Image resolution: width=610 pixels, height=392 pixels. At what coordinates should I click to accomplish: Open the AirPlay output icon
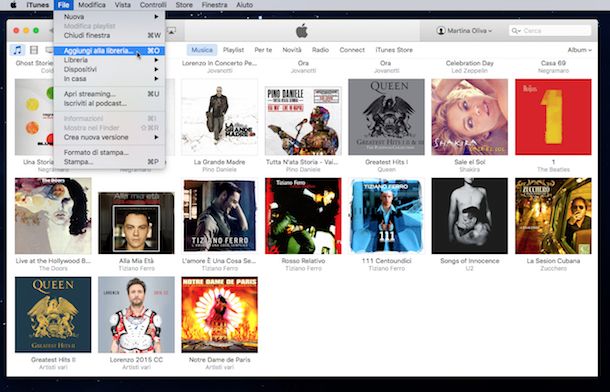pyautogui.click(x=172, y=31)
